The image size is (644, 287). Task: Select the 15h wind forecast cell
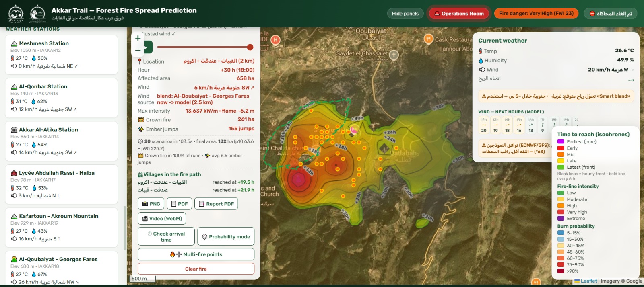click(519, 125)
